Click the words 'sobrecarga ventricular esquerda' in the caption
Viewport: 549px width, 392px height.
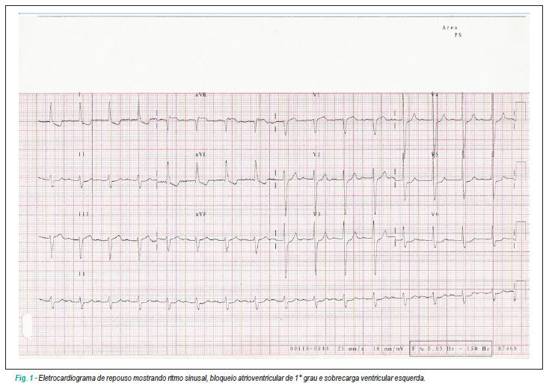tap(375, 379)
